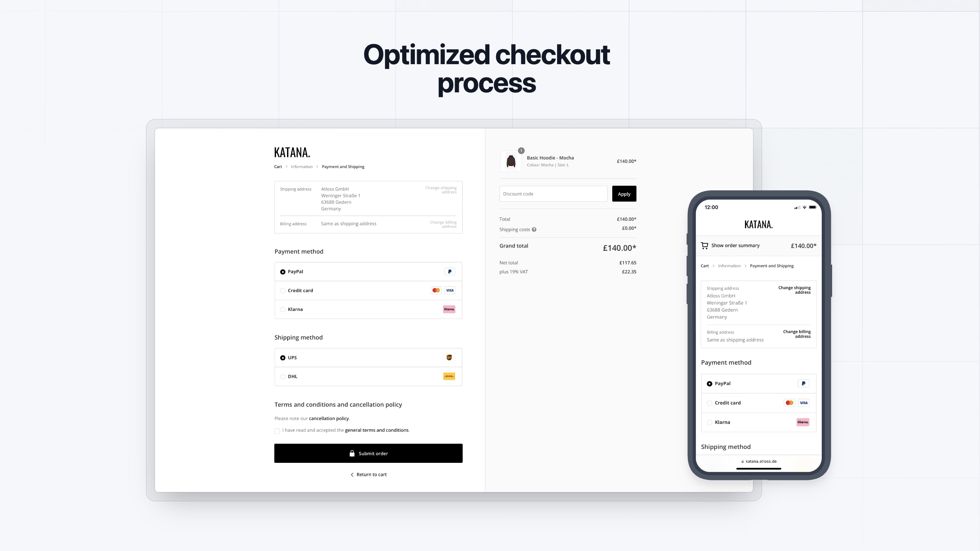Select the PayPal radio button
The width and height of the screenshot is (980, 551).
pyautogui.click(x=283, y=271)
